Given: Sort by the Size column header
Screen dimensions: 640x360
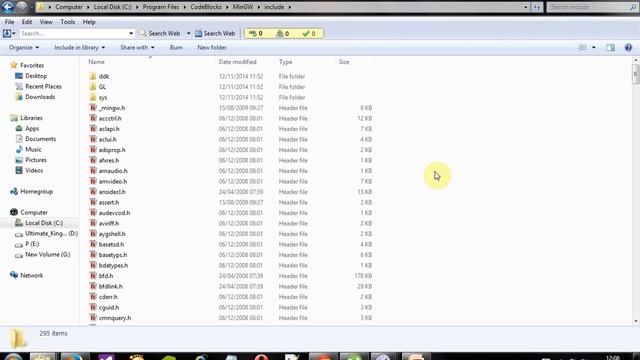Looking at the screenshot, I should pos(344,62).
